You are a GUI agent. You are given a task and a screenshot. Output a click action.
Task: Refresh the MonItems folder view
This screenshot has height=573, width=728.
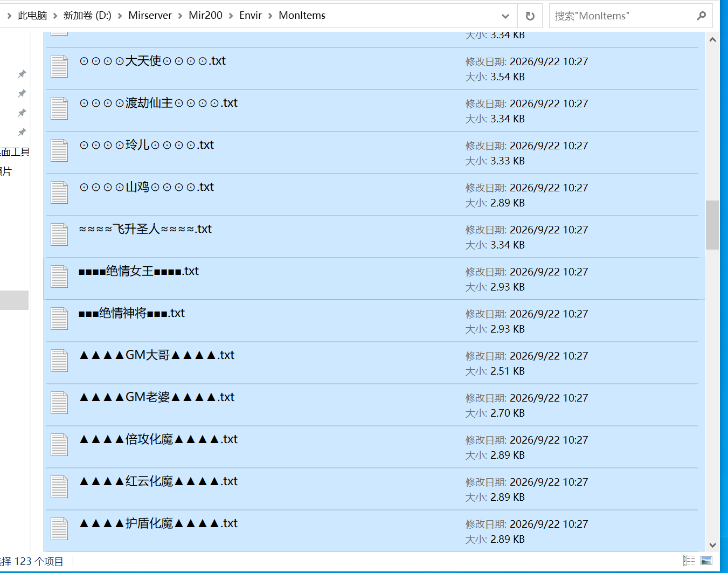pyautogui.click(x=530, y=16)
